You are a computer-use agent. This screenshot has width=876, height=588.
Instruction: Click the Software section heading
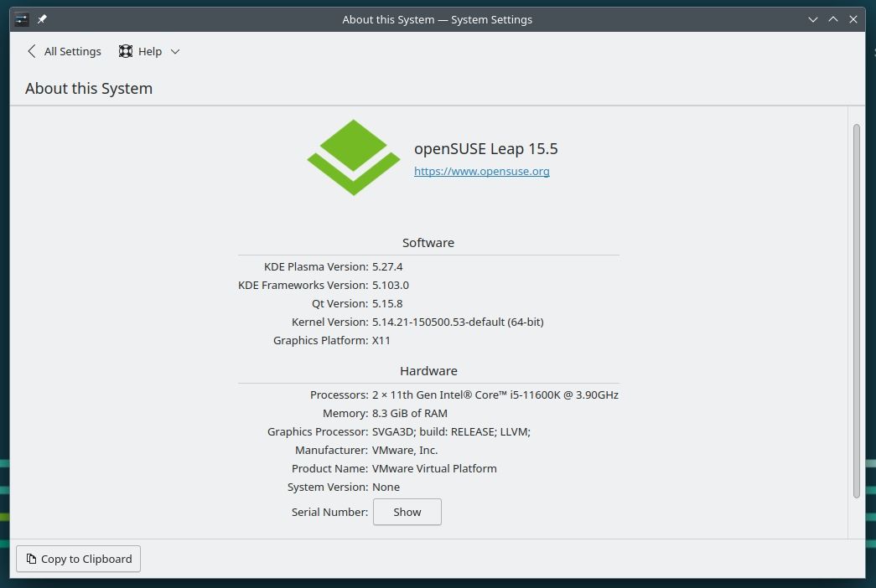click(428, 243)
